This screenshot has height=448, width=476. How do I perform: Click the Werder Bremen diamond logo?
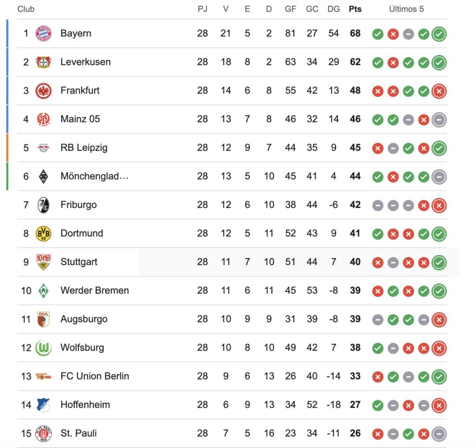43,291
